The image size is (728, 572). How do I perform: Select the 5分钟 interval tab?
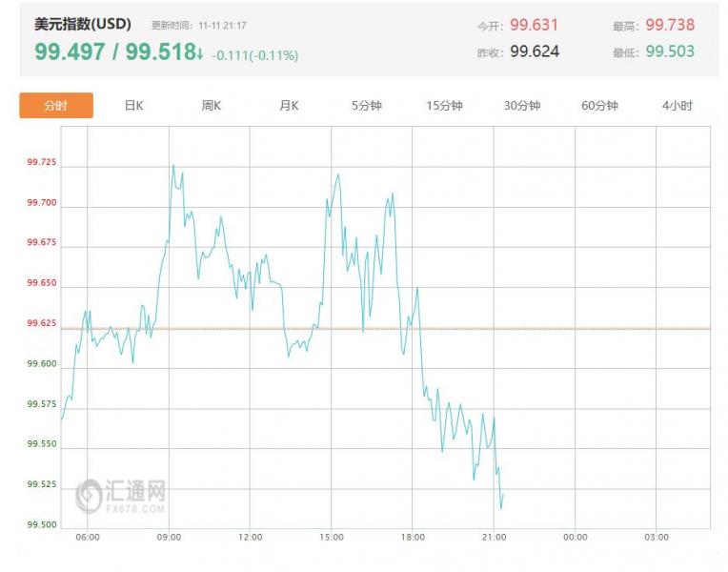366,106
